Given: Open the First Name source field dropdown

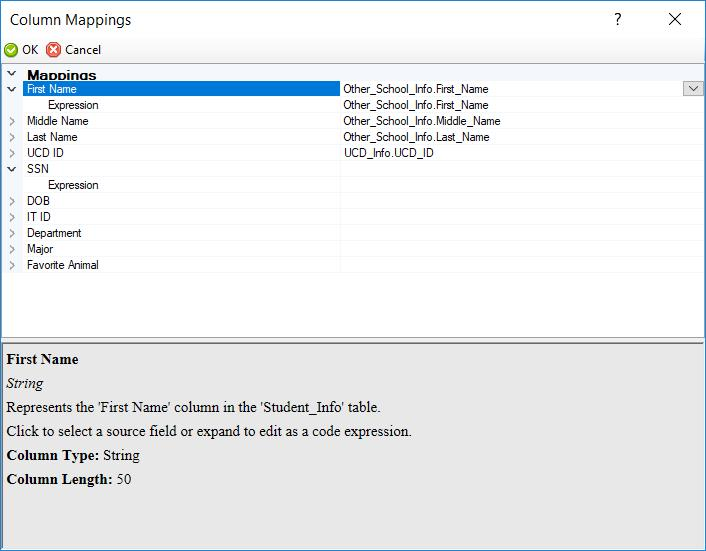Looking at the screenshot, I should [694, 89].
